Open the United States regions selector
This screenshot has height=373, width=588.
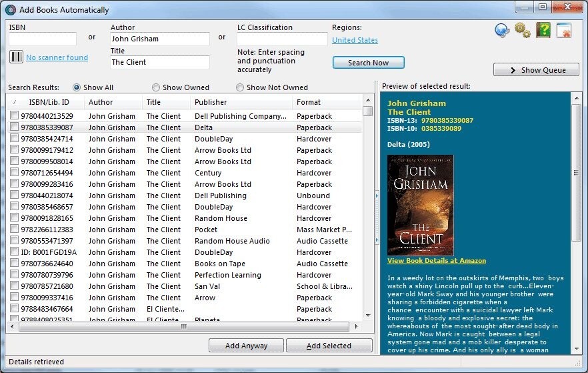point(355,40)
